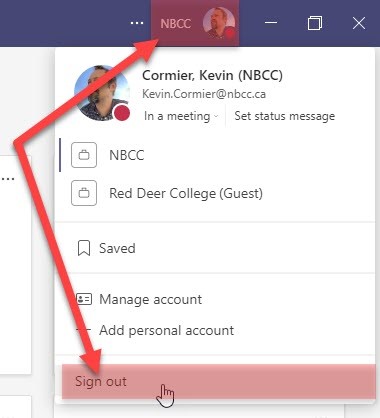380x418 pixels.
Task: Open the NBCC profile menu in title bar
Action: coord(195,23)
